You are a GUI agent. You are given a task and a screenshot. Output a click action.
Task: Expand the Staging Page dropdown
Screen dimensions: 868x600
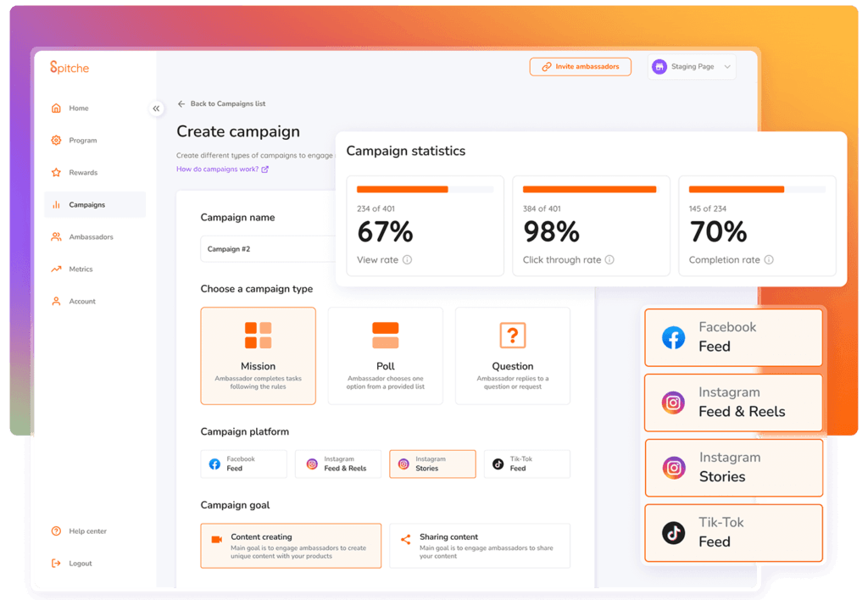coord(692,66)
